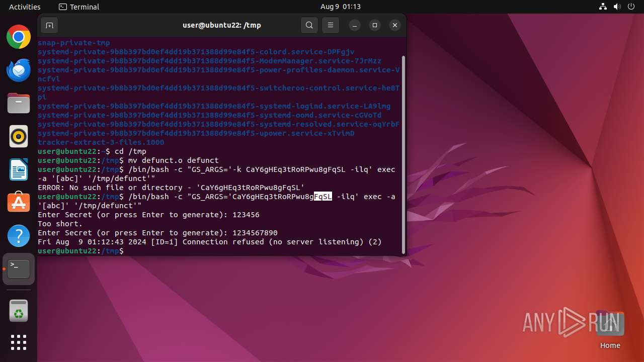
Task: Click the terminal vertical scrollbar
Action: coord(403,154)
